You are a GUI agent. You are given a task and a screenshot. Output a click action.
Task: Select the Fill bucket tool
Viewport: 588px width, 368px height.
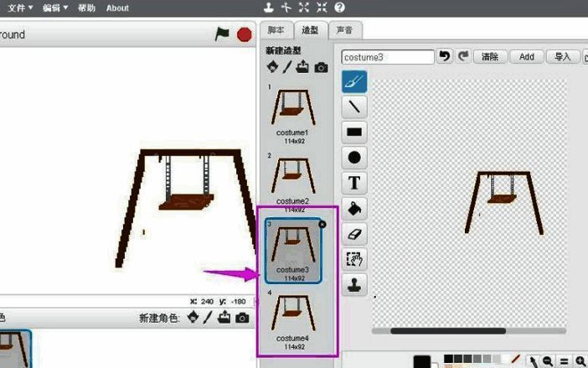pos(354,208)
